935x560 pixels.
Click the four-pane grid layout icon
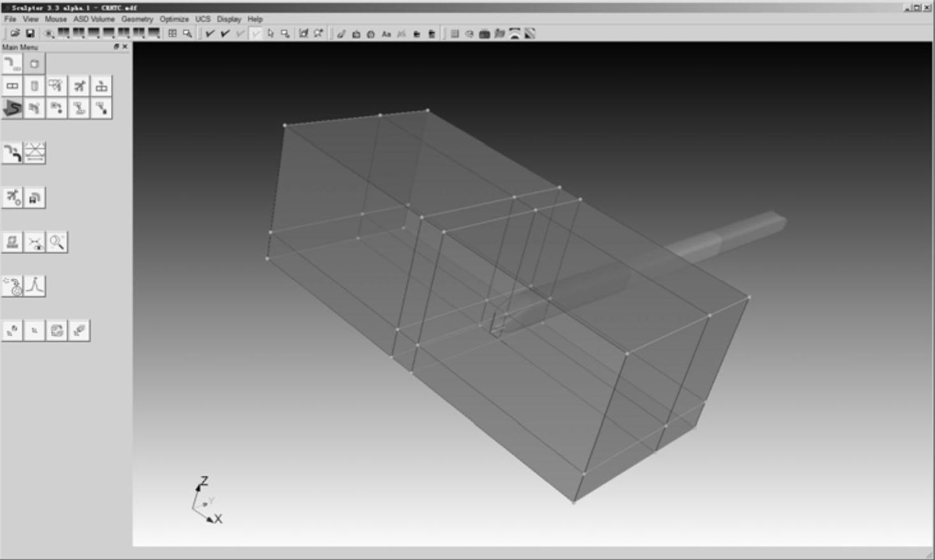click(x=172, y=33)
